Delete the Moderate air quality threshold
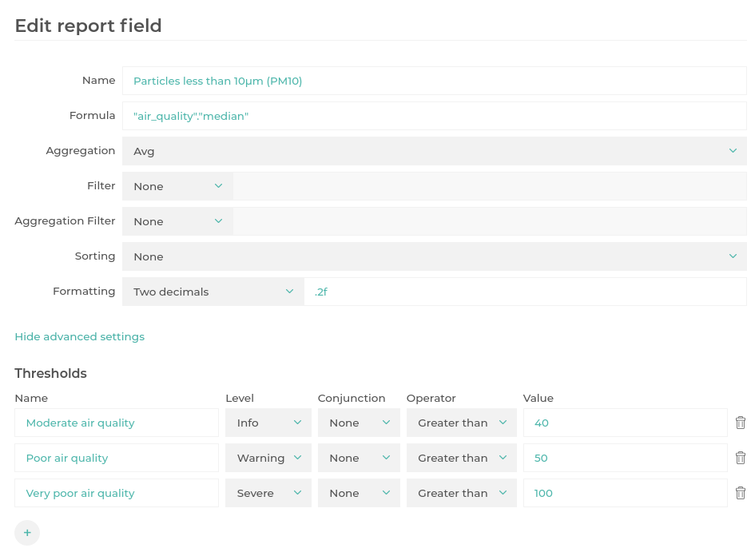The width and height of the screenshot is (755, 560). (741, 423)
